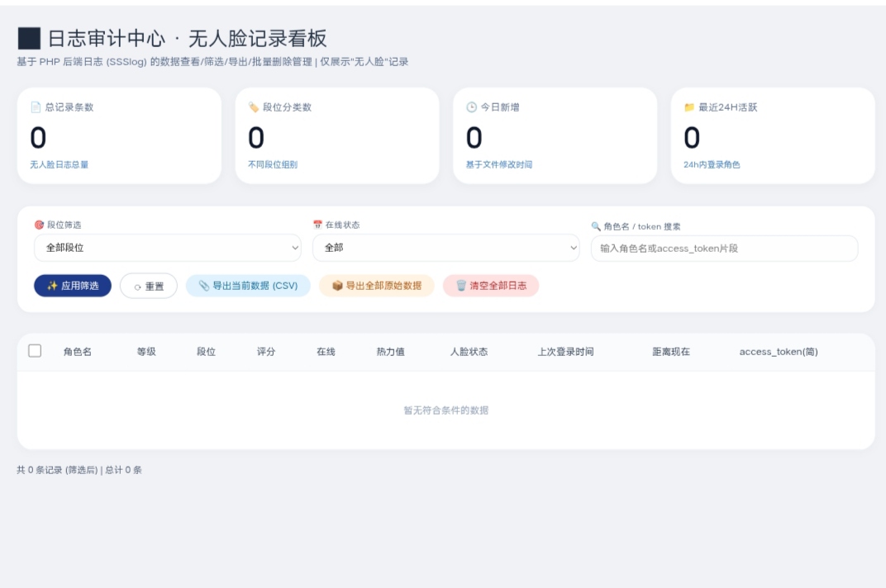Click the 人脸状态 column header
Screen dimensions: 886x588
(x=469, y=351)
